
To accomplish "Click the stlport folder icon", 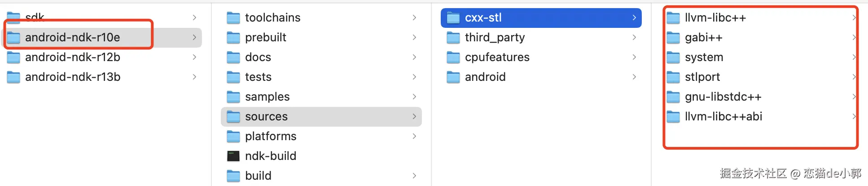I will [x=673, y=77].
